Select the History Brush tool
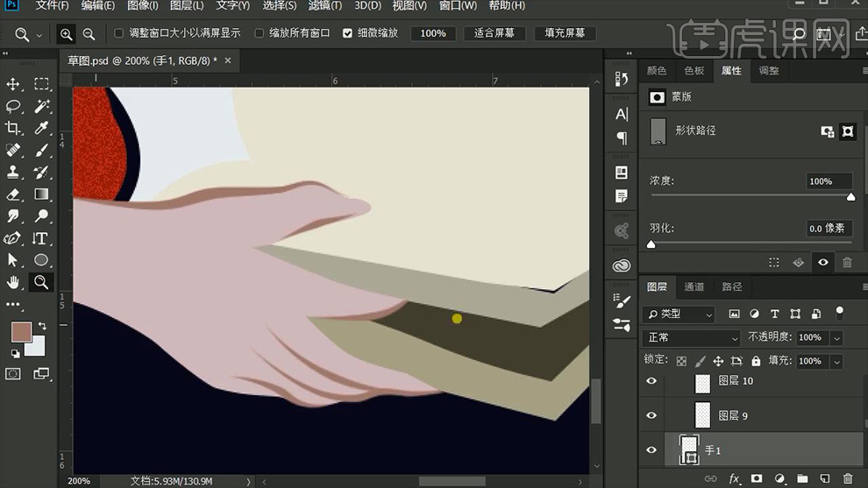The width and height of the screenshot is (868, 488). click(x=41, y=172)
